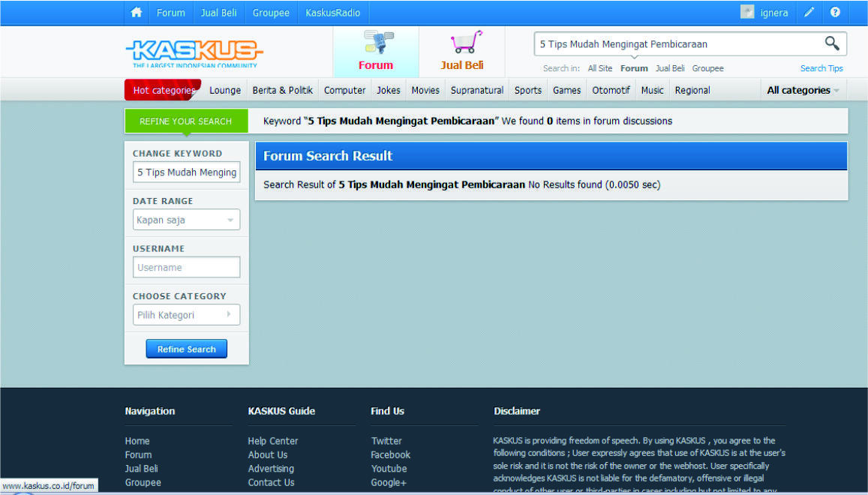Switch to the Jual Beli section tab
This screenshot has width=868, height=495.
[461, 52]
